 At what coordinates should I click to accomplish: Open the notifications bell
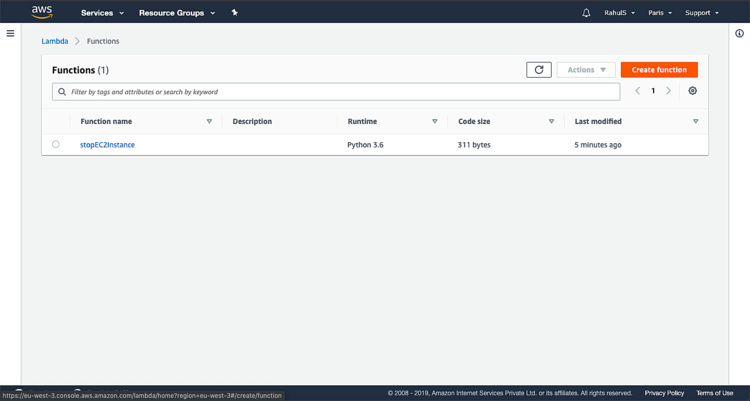pos(586,13)
